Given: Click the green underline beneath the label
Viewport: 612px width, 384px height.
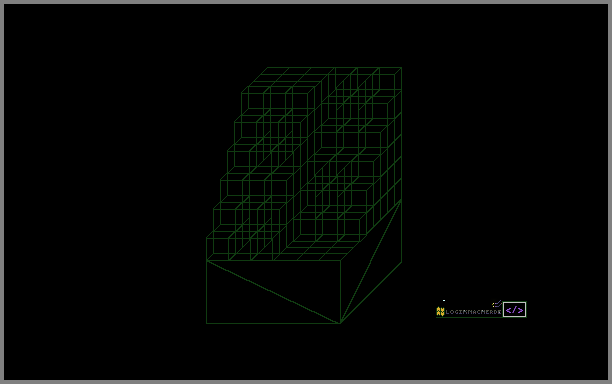Looking at the screenshot, I should click(x=469, y=317).
